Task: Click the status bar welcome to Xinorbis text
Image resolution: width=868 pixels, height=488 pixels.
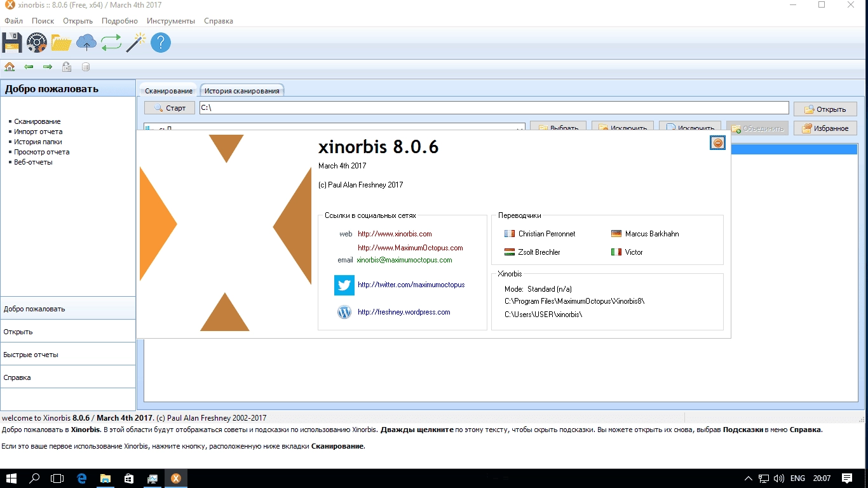Action: point(134,418)
